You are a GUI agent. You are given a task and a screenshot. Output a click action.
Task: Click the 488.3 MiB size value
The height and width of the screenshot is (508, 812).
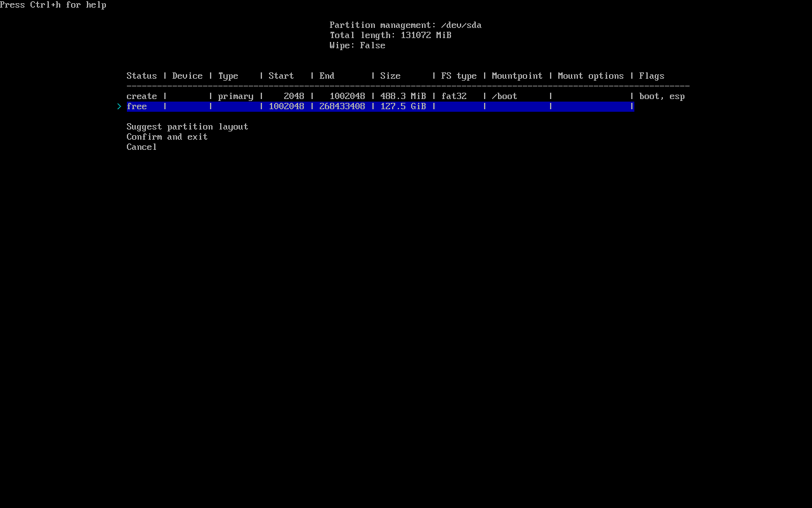403,97
